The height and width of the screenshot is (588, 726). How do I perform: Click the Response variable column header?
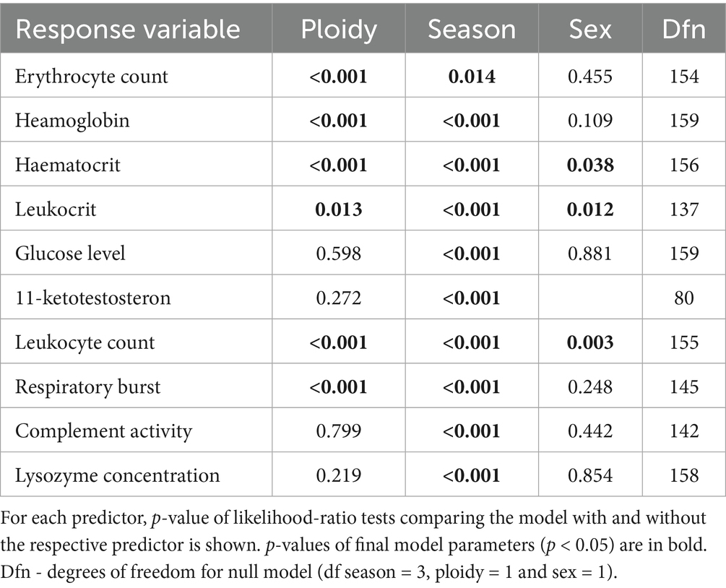coord(128,30)
